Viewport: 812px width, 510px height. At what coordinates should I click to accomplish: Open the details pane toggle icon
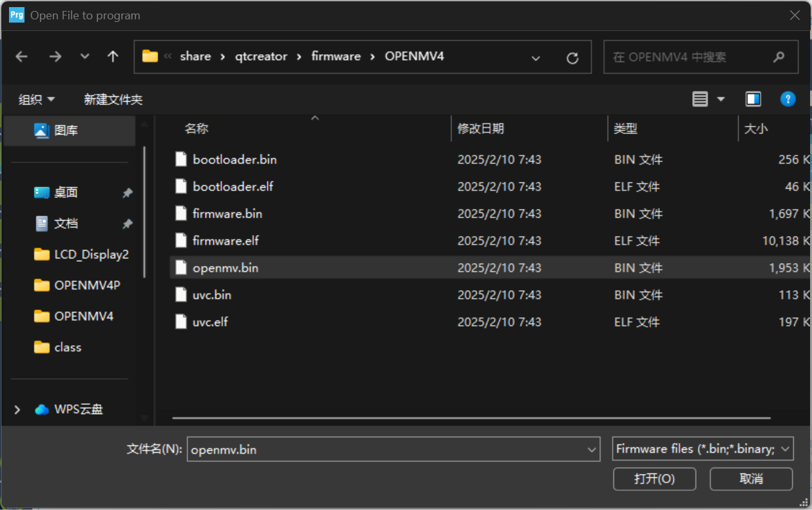(753, 99)
